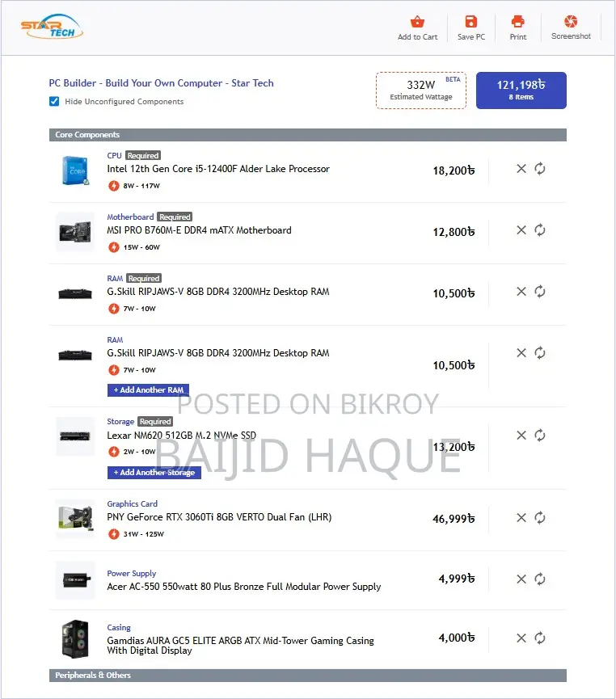Image resolution: width=616 pixels, height=699 pixels.
Task: Open the PC Builder page title link
Action: (x=161, y=83)
